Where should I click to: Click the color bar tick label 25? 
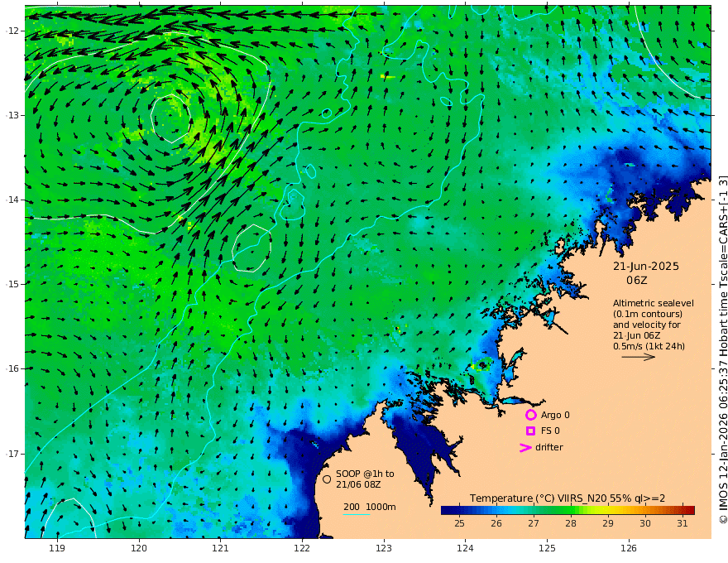tap(459, 523)
